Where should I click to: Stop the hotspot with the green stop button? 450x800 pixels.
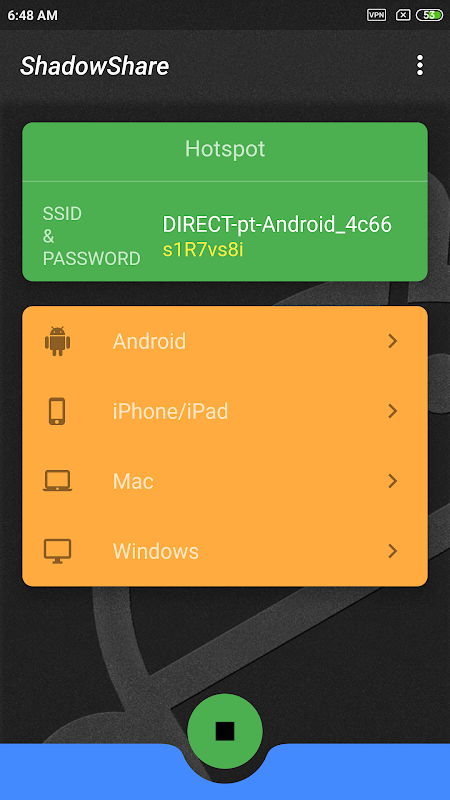coord(225,731)
